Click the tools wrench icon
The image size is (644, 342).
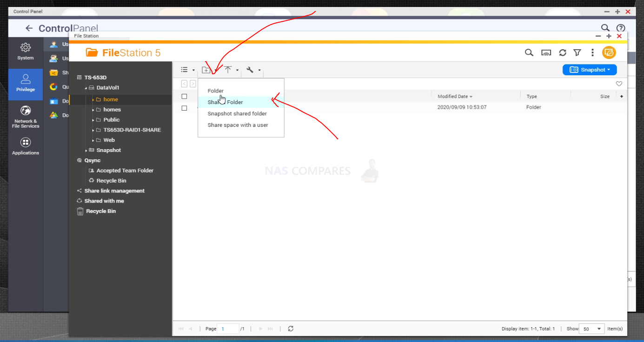250,70
